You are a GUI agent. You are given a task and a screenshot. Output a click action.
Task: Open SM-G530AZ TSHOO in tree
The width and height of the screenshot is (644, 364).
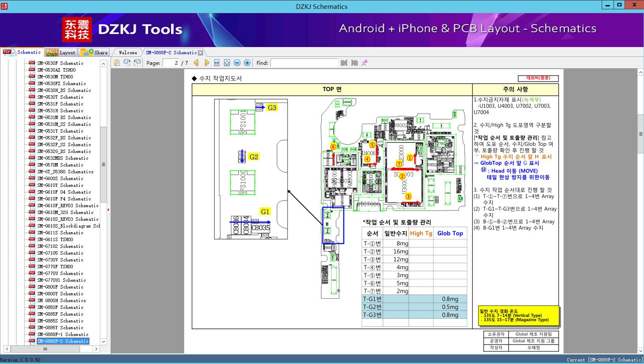56,70
